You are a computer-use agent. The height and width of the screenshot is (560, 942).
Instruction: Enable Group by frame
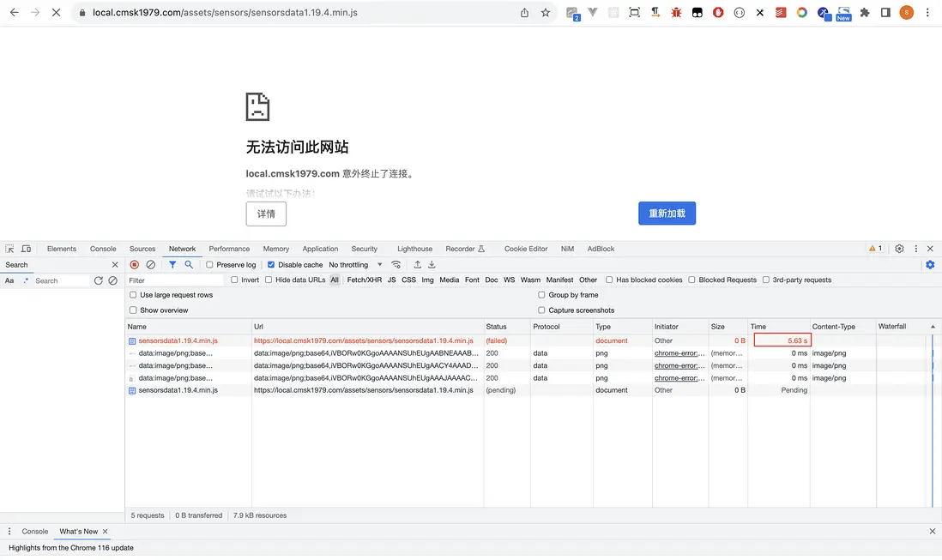pos(542,295)
